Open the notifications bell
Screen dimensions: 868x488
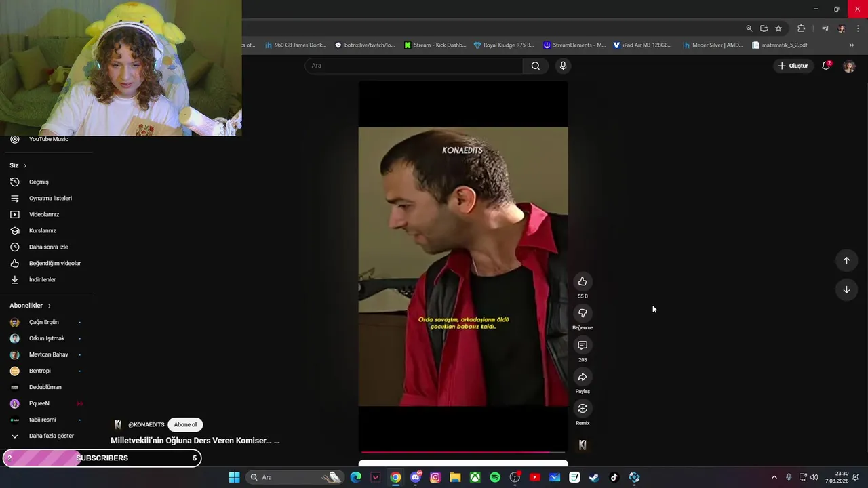826,66
